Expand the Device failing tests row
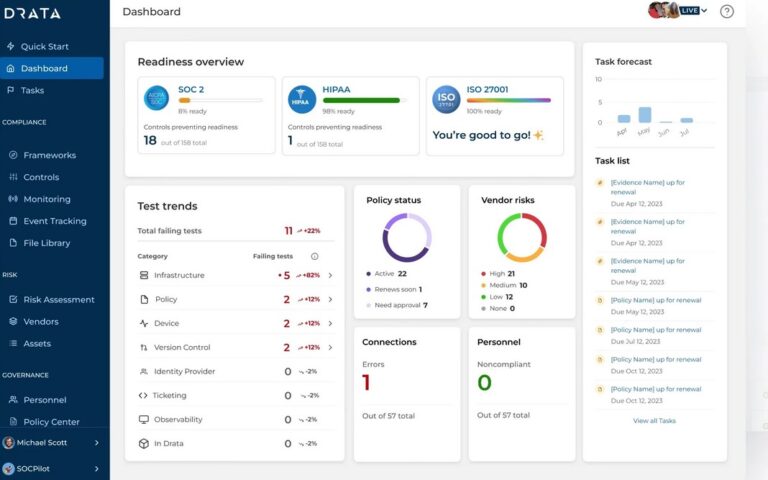 pos(330,323)
